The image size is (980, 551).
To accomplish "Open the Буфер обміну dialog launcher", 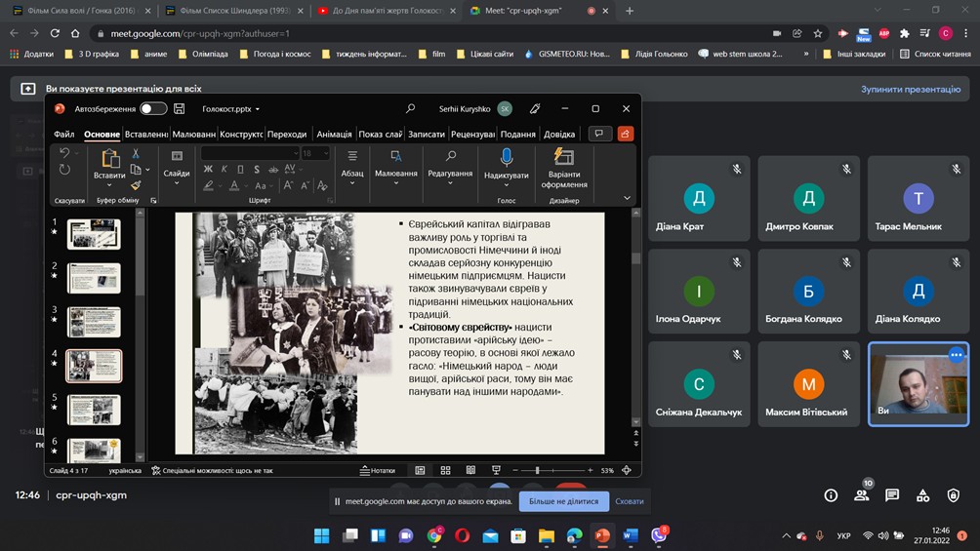I will 154,201.
